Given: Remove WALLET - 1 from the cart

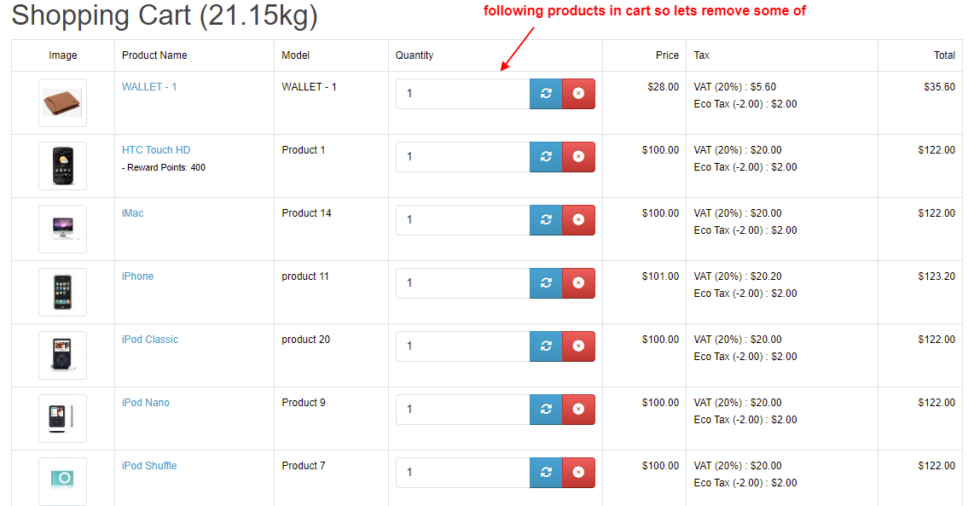Looking at the screenshot, I should tap(578, 94).
